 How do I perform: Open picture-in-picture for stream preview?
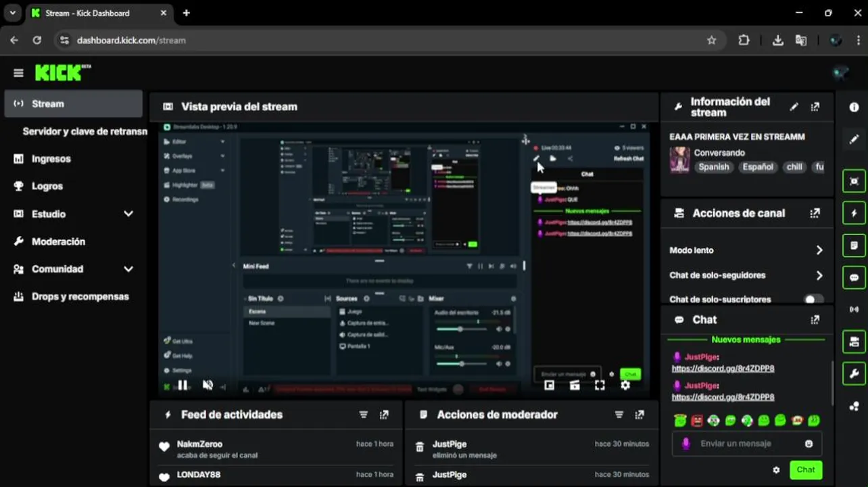[x=549, y=385]
